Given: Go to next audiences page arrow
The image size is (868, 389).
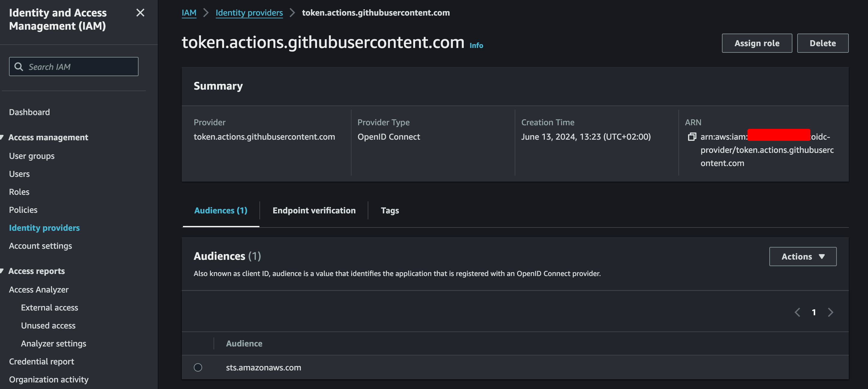Looking at the screenshot, I should point(831,312).
